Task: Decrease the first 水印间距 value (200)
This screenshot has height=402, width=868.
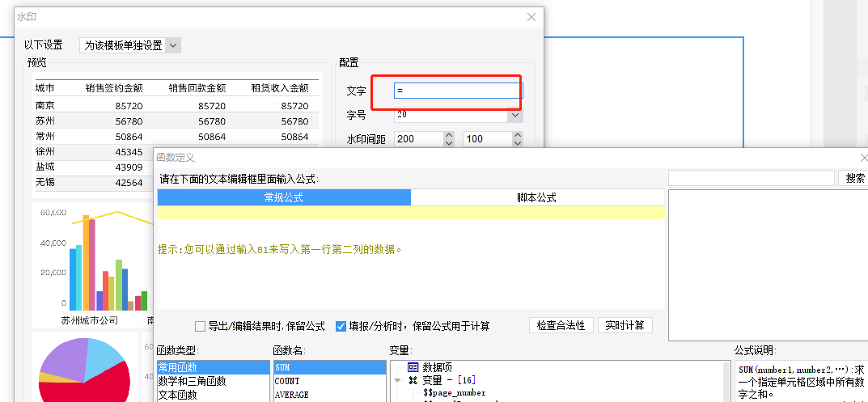Action: click(449, 143)
